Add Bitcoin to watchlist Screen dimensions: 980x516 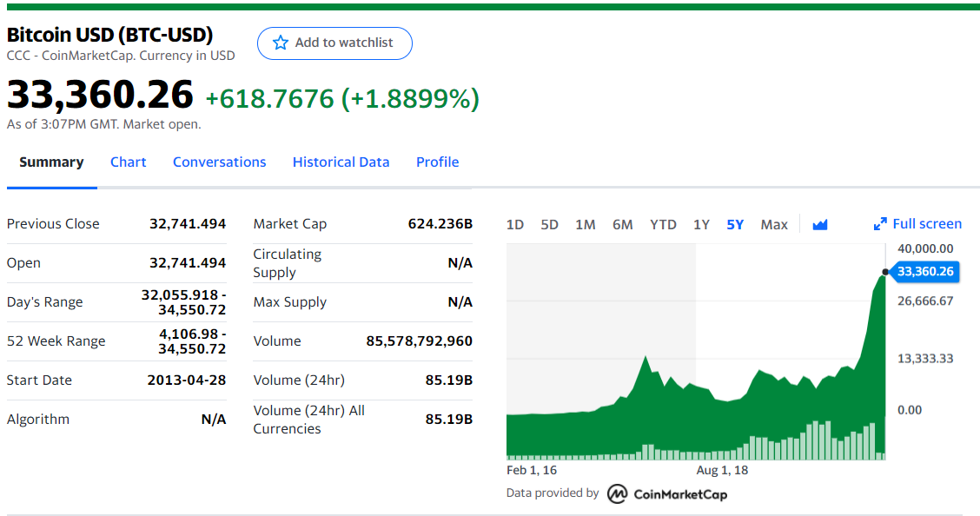(x=334, y=43)
